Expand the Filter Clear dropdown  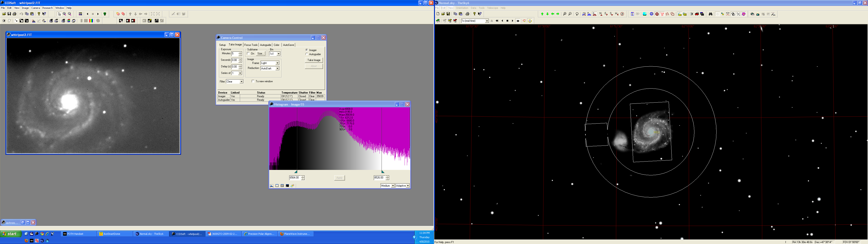[x=241, y=82]
